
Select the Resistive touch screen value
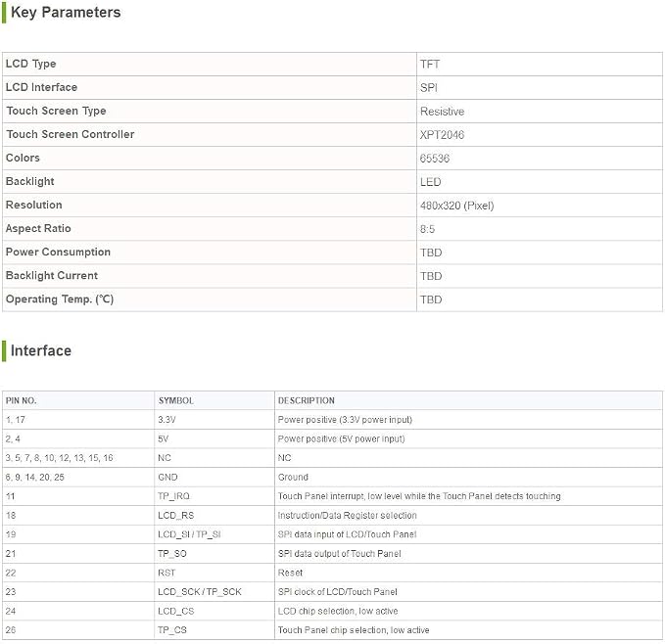coord(442,112)
